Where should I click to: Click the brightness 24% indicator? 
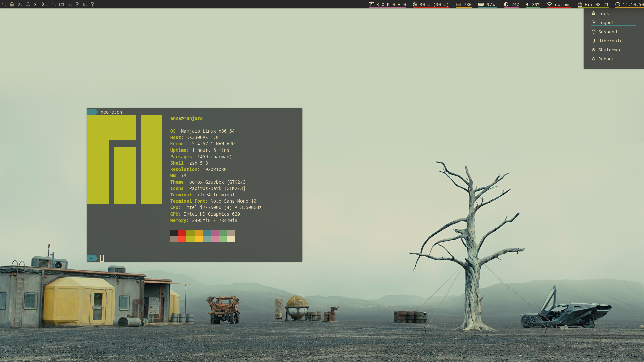click(x=512, y=4)
